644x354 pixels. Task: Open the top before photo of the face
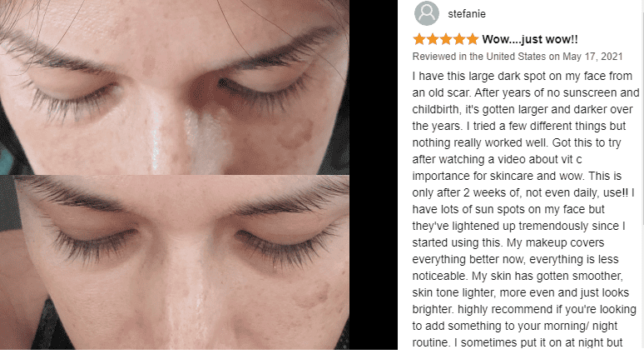click(175, 87)
